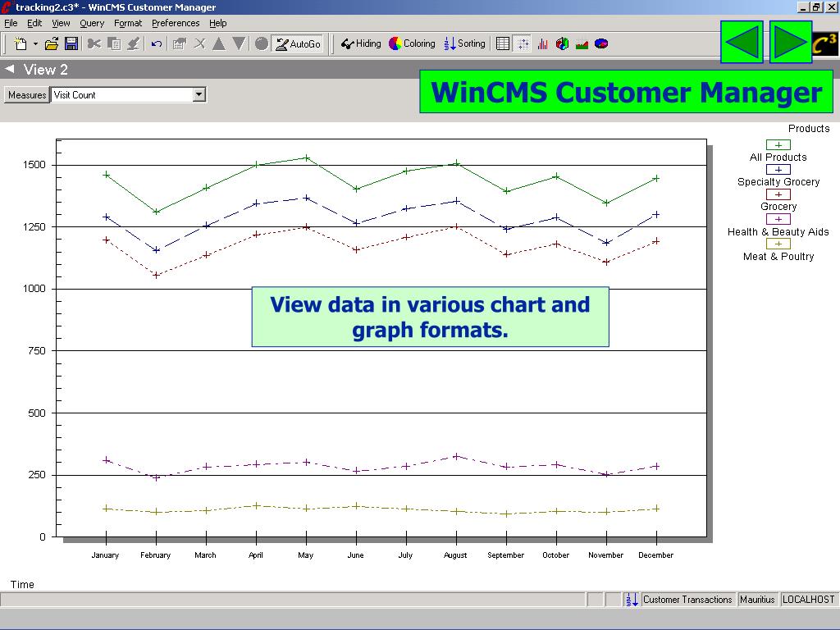
Task: Click the Copy toolbar icon
Action: pyautogui.click(x=113, y=44)
